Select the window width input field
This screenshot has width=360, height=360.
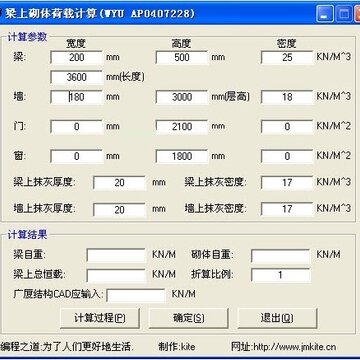pyautogui.click(x=76, y=156)
